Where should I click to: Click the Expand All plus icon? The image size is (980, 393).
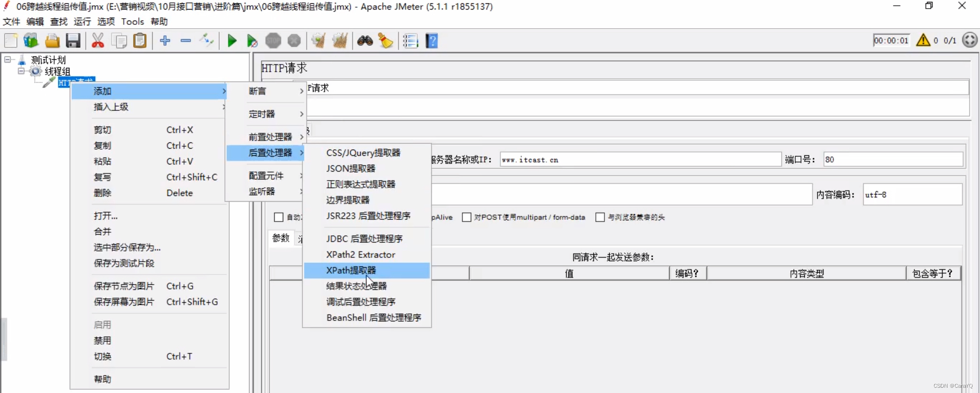click(x=165, y=41)
